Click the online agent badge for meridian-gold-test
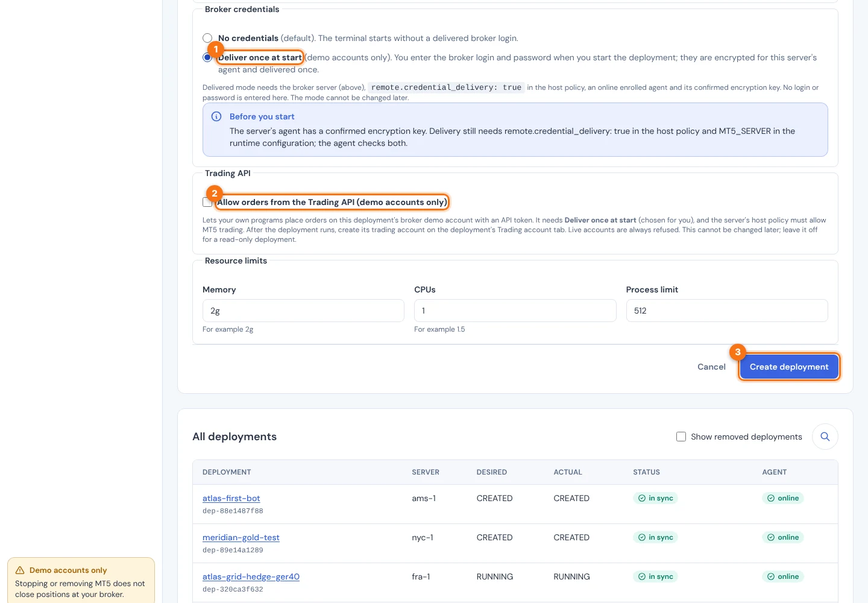The width and height of the screenshot is (868, 603). [783, 537]
